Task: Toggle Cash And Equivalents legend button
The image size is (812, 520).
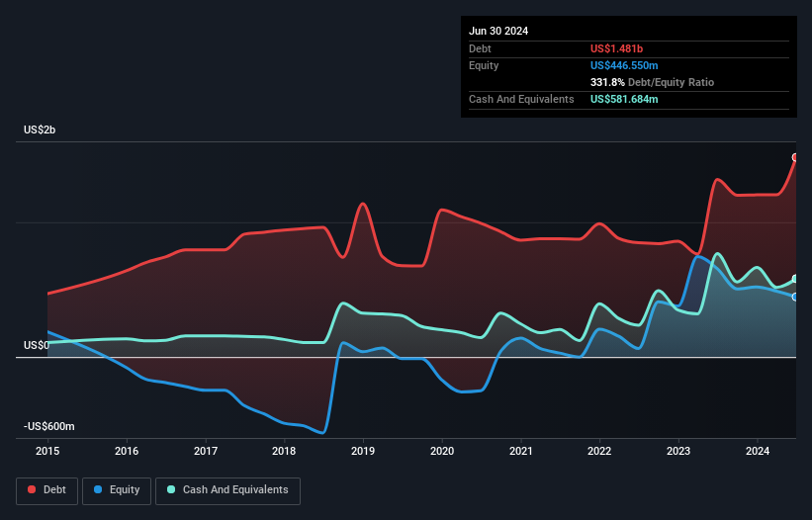Action: tap(227, 490)
